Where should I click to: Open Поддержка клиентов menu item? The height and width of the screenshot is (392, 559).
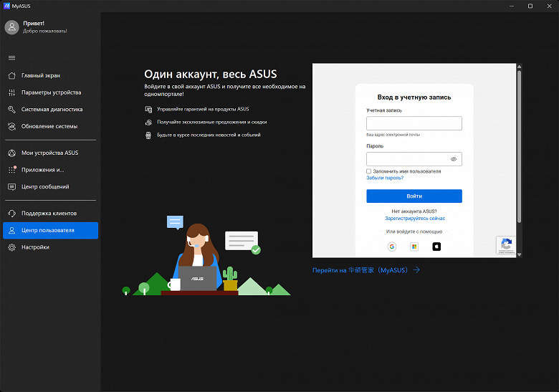pyautogui.click(x=50, y=214)
